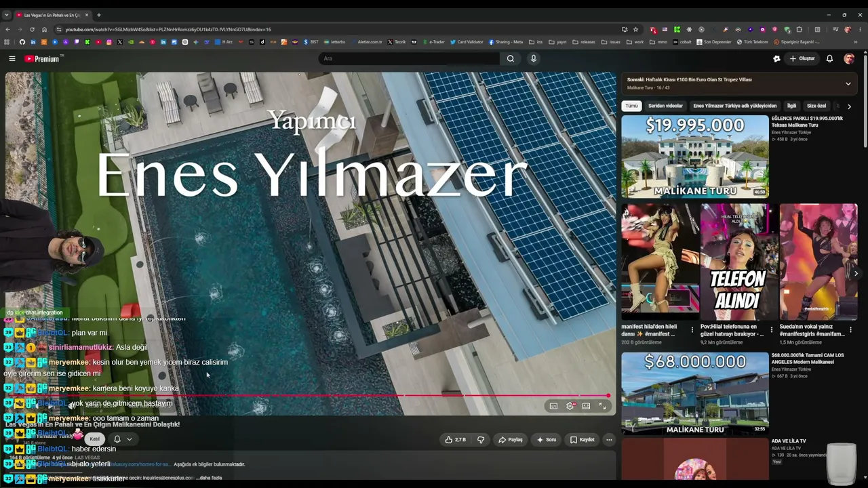Open the Card Validator bookmark
Viewport: 868px width, 488px height.
pos(467,42)
